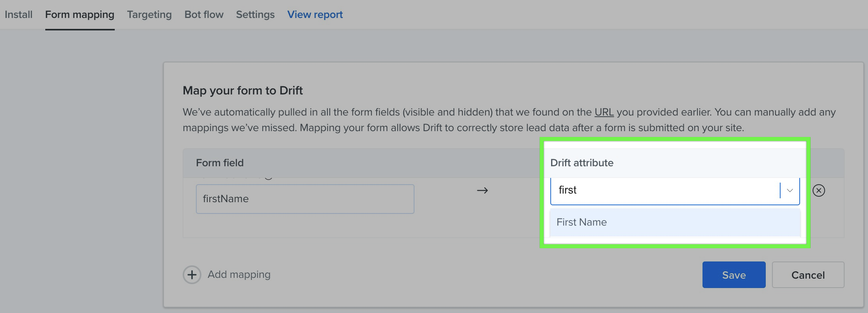Click the Drift attribute column header

point(582,163)
